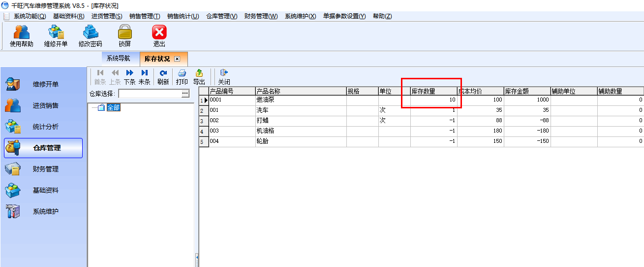Sort by 产品名称 column header
Viewport: 644px width, 267px height.
pos(301,91)
